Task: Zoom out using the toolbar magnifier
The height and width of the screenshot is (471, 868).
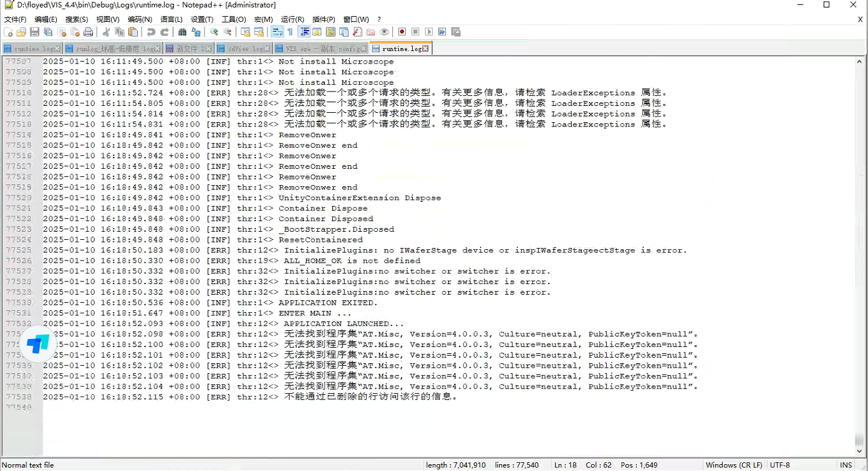Action: (x=227, y=32)
